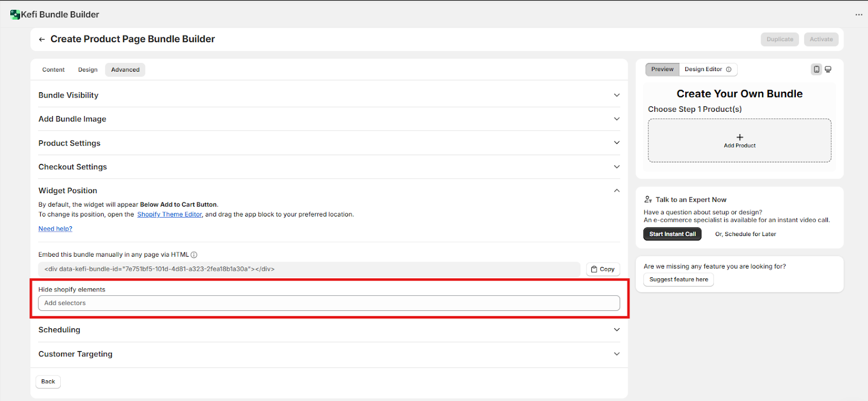Click the Design Editor info icon
The image size is (868, 401).
[x=729, y=69]
